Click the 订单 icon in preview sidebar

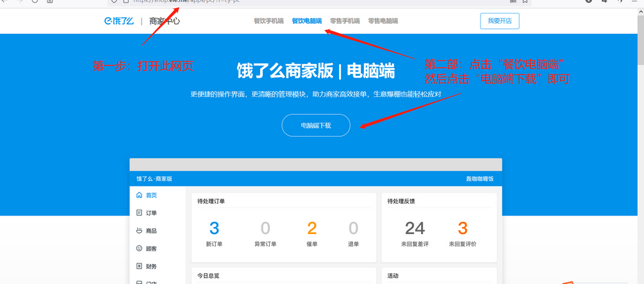coord(139,212)
